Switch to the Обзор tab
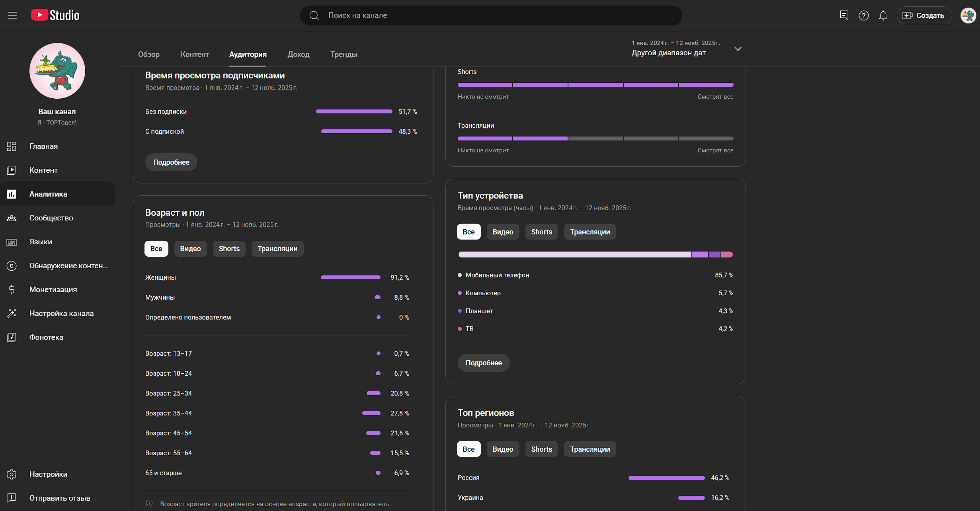This screenshot has height=511, width=980. coord(148,55)
